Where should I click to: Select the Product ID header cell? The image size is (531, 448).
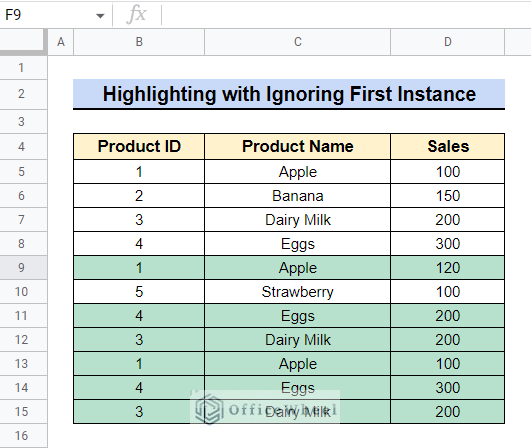[139, 146]
